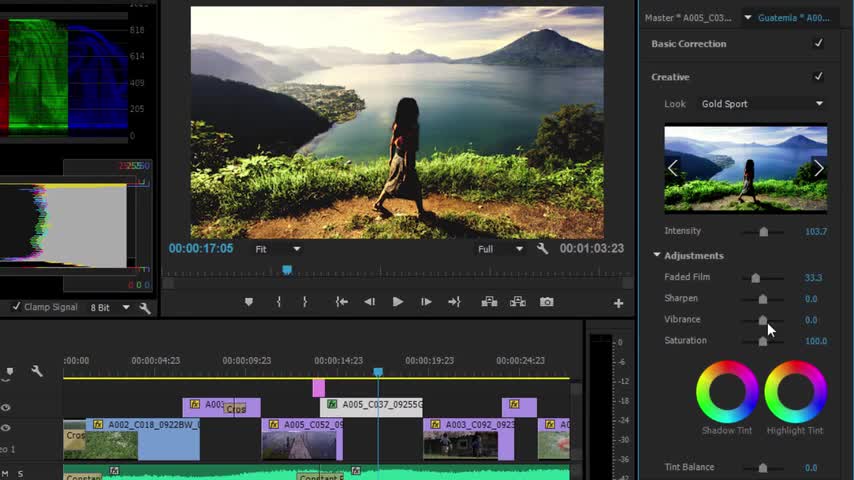Show next Look preview arrow
This screenshot has height=480, width=854.
[x=819, y=168]
